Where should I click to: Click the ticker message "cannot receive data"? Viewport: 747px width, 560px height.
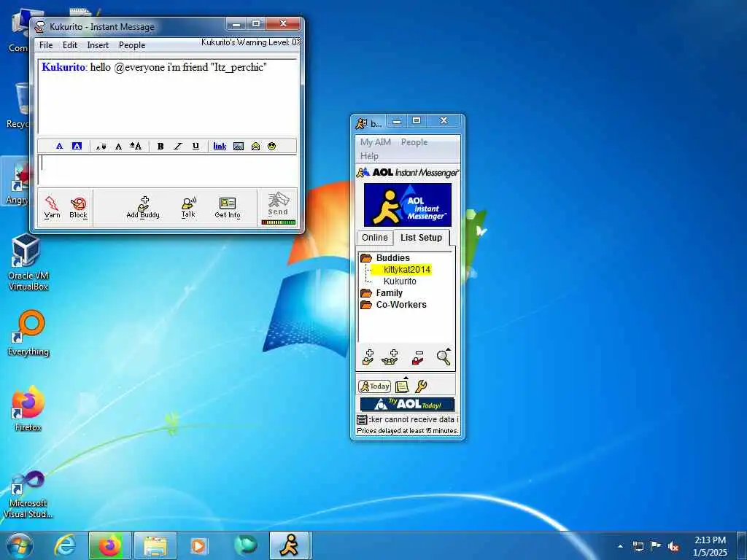tap(413, 419)
